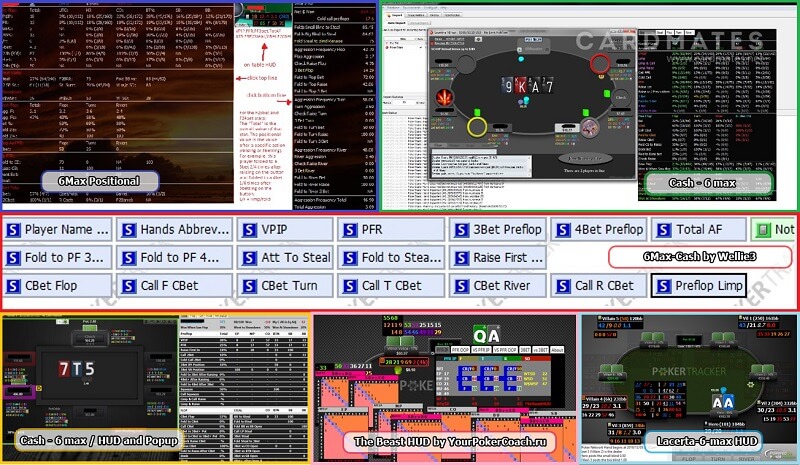Click the S icon of Preflop Limp

pos(662,286)
